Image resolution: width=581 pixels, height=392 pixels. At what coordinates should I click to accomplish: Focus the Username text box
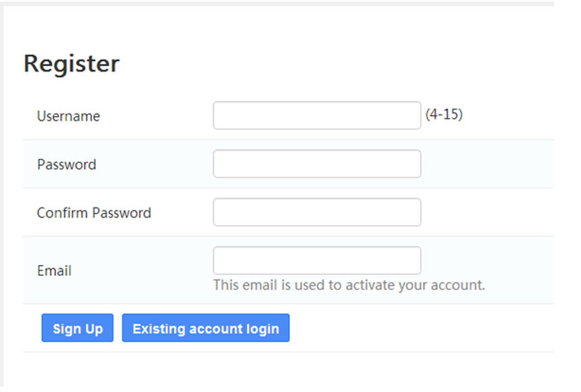[x=317, y=116]
